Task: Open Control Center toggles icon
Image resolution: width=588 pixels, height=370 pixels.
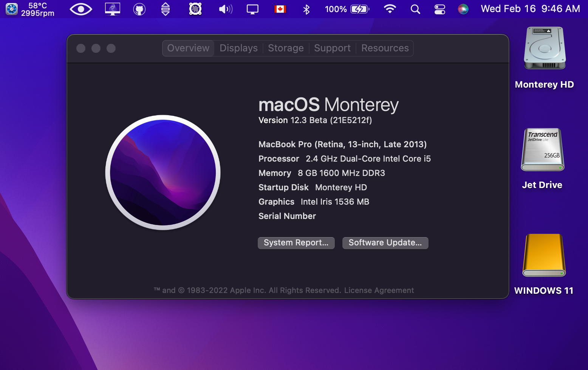Action: [440, 9]
